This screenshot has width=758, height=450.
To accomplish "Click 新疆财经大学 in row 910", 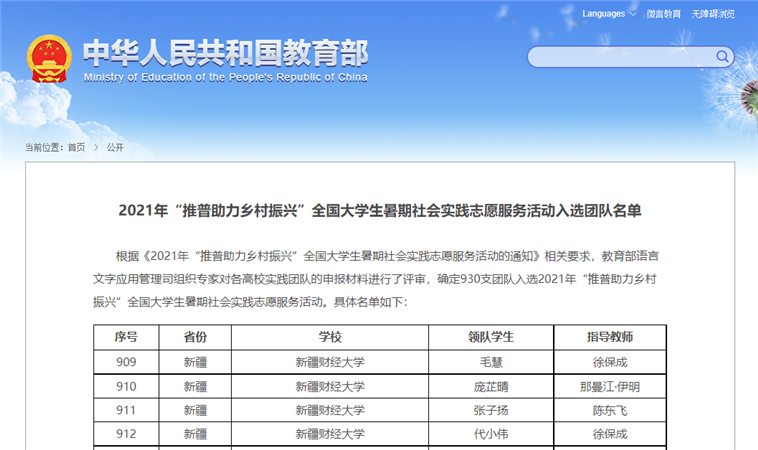I will tap(330, 387).
